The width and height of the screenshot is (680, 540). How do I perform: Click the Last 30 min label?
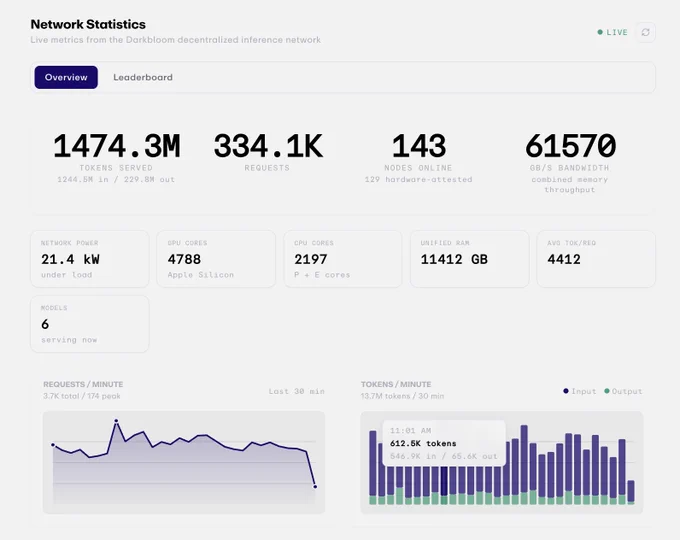[297, 391]
